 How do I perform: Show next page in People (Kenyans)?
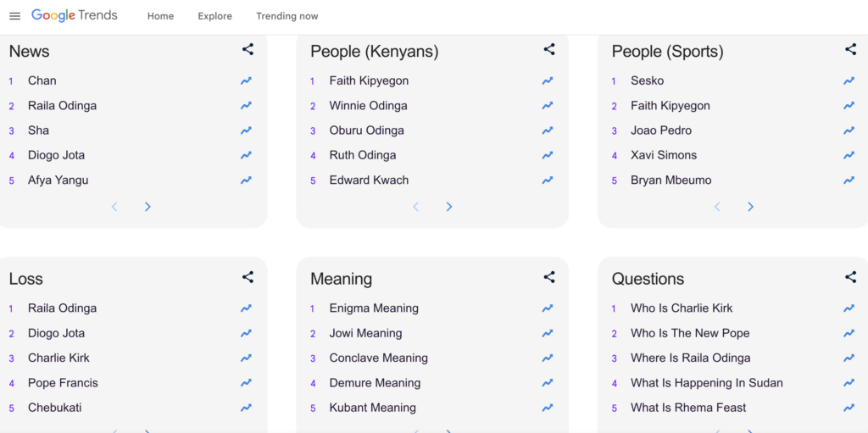tap(449, 207)
